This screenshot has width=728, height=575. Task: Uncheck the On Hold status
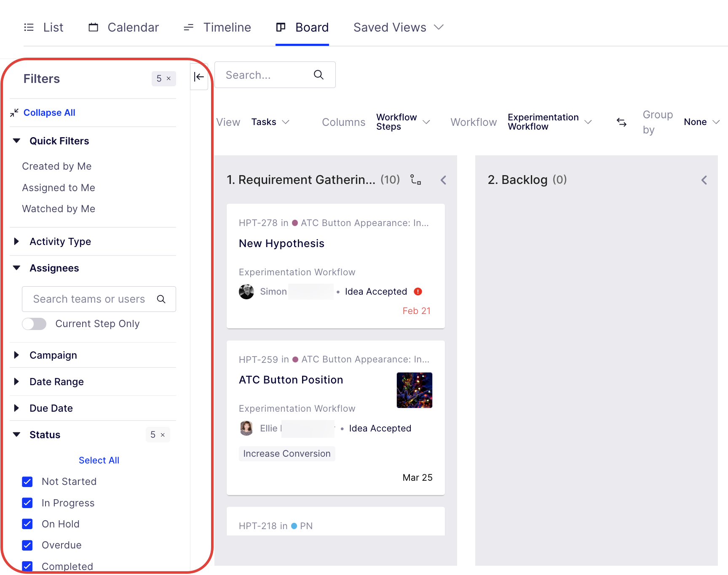(x=27, y=524)
